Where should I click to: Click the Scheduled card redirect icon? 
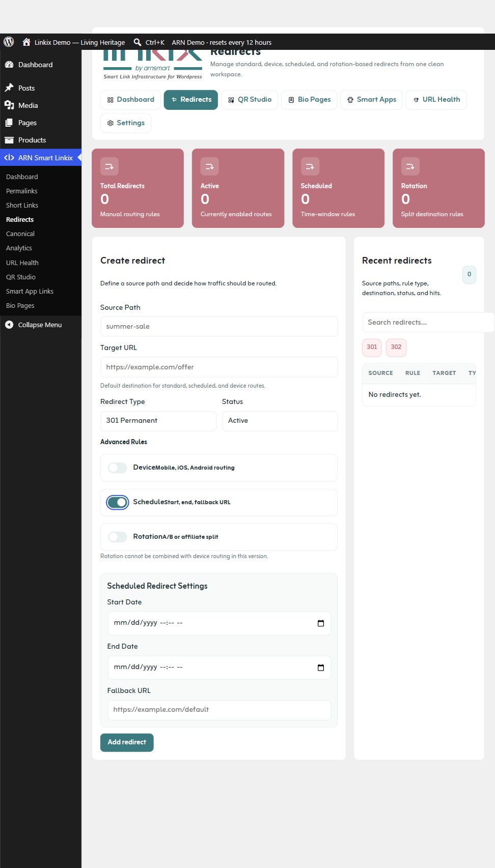[310, 166]
